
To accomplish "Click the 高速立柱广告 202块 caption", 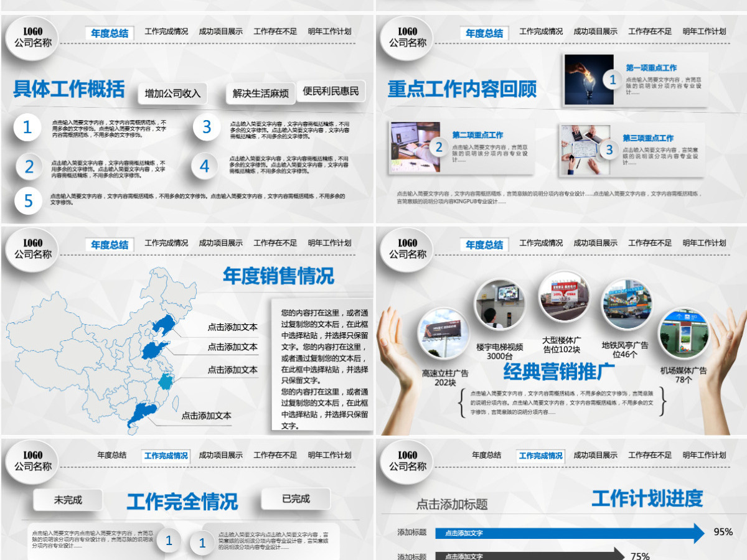I will [x=445, y=378].
